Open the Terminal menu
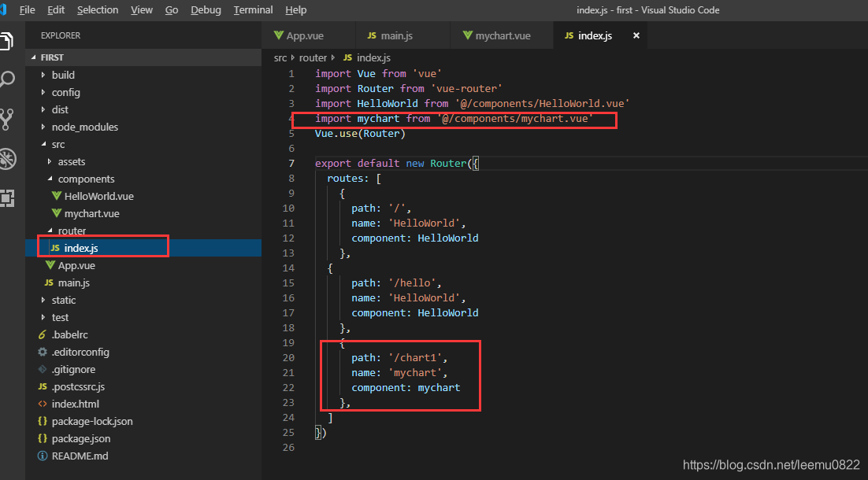Viewport: 868px width, 480px height. point(253,10)
